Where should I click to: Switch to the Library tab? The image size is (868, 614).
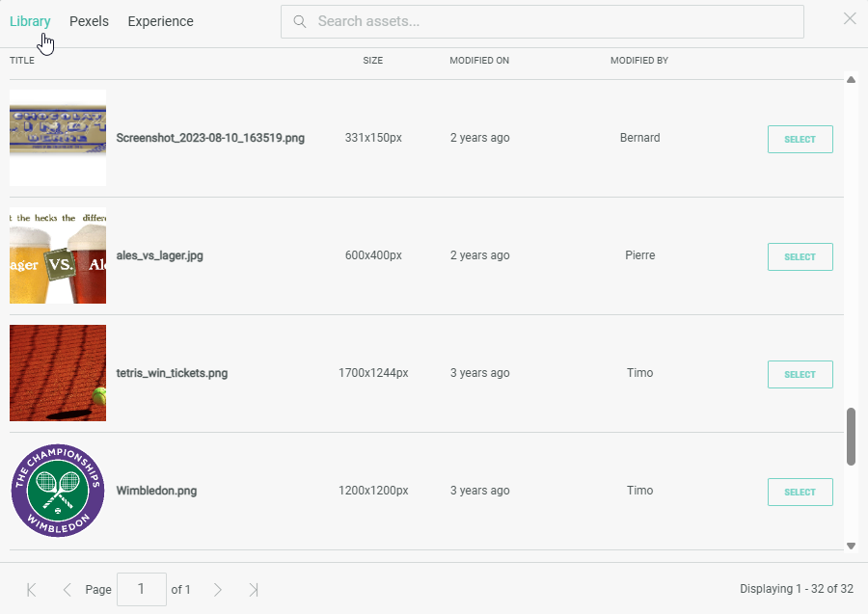click(30, 21)
